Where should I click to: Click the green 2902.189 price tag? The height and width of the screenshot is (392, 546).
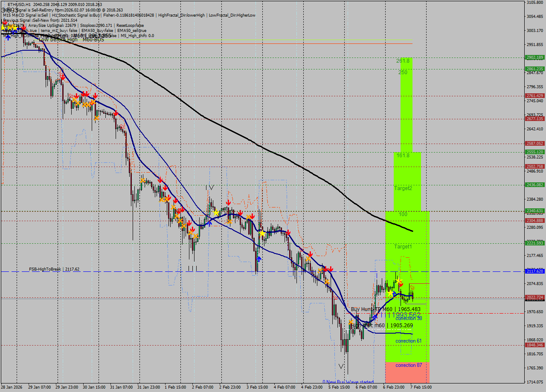(534, 57)
